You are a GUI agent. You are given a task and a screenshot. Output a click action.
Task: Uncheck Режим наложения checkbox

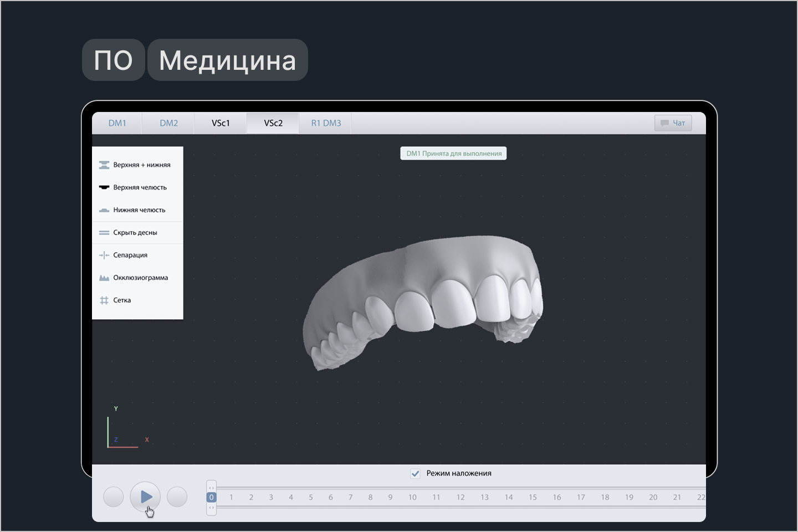coord(416,473)
